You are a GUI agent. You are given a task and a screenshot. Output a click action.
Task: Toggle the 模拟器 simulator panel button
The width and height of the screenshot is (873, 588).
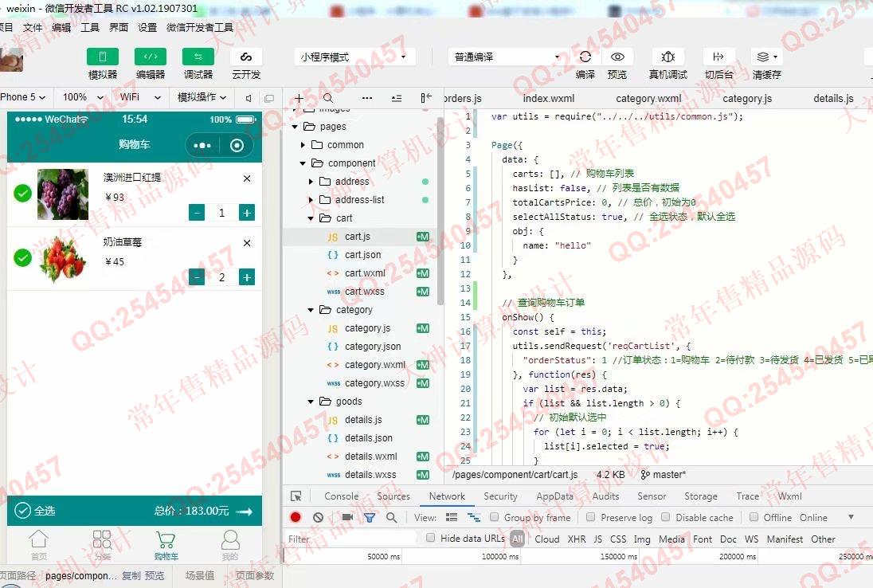[103, 57]
